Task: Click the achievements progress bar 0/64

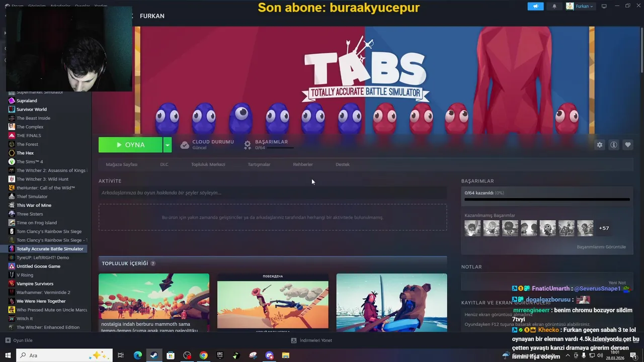Action: point(547,200)
